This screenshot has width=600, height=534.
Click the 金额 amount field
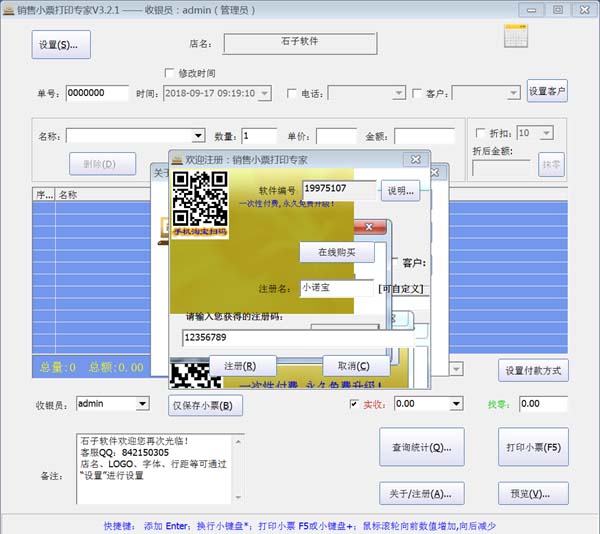click(424, 136)
